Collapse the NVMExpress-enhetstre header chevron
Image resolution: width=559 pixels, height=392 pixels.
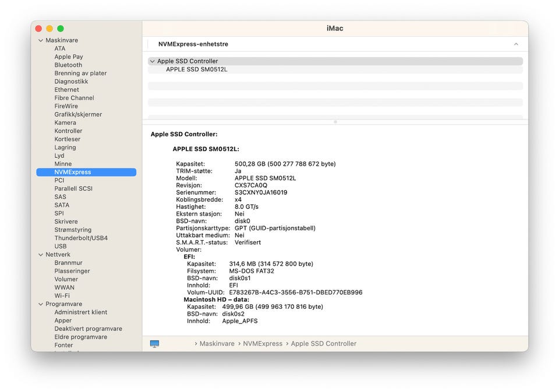(x=516, y=44)
